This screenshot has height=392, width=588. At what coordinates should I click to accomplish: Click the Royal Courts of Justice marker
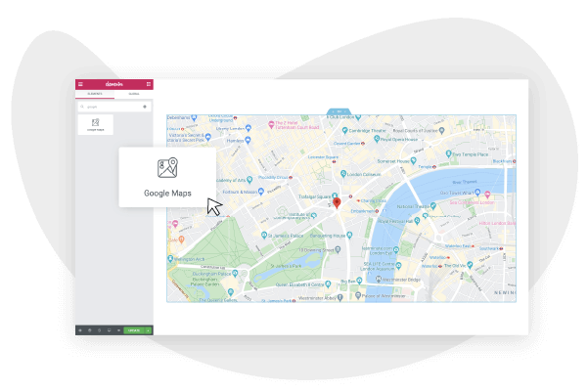tap(442, 130)
